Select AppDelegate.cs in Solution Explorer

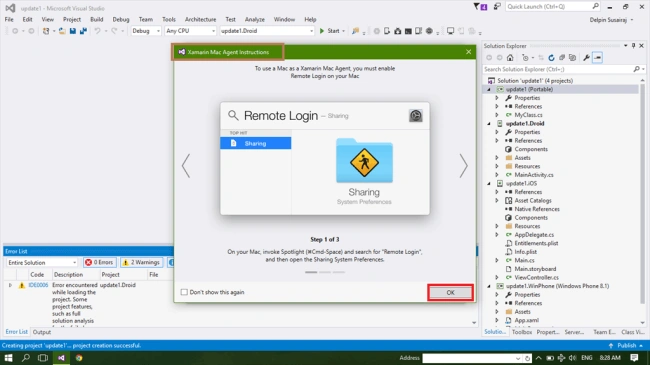pyautogui.click(x=534, y=235)
